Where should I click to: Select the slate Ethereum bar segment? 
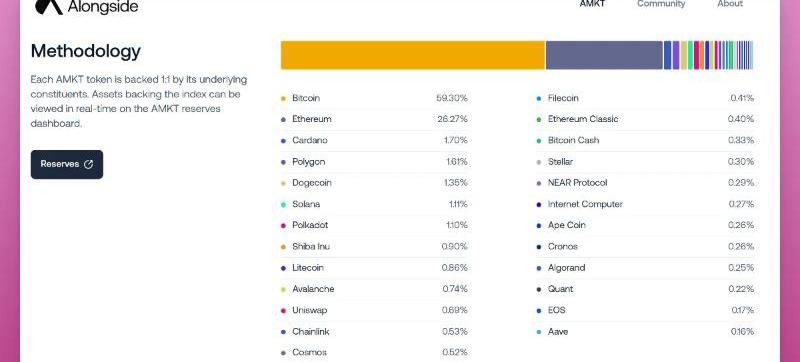604,55
